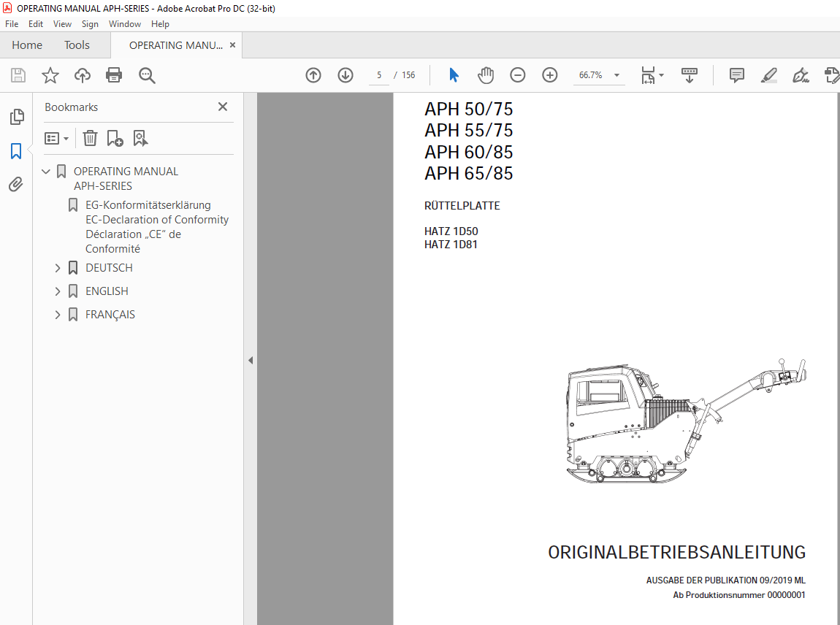The width and height of the screenshot is (840, 625).
Task: Open the Find text magnifier icon
Action: (147, 75)
